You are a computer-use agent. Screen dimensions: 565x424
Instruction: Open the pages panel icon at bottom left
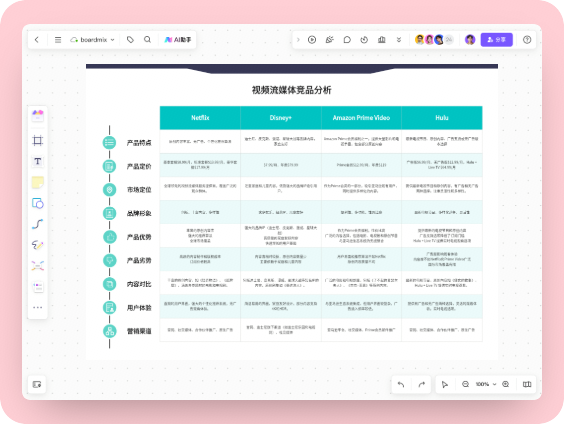(x=37, y=384)
